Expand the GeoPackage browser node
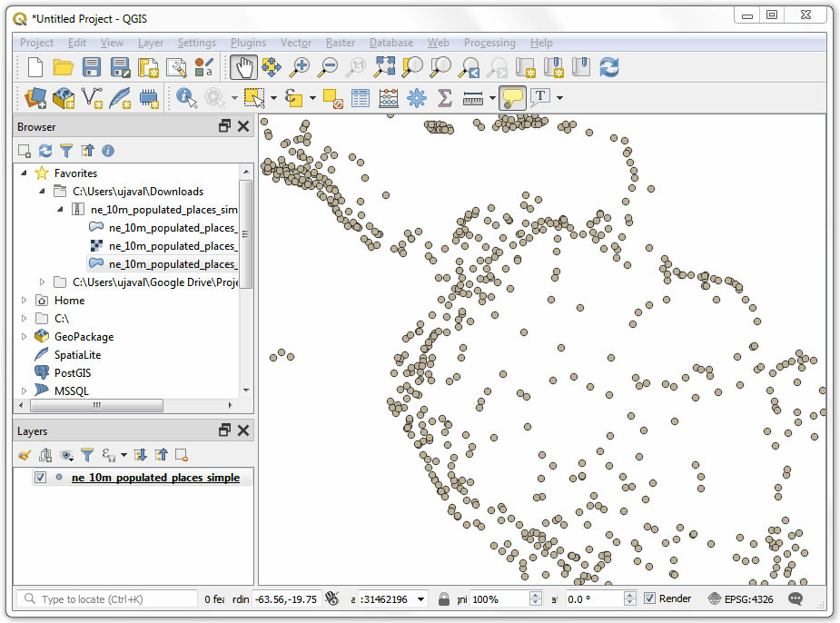 (25, 337)
